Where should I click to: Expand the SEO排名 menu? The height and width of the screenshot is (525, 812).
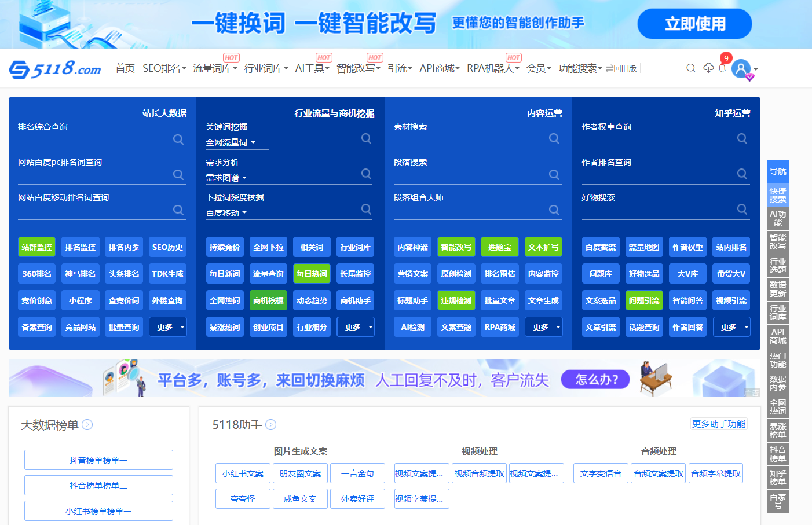164,68
